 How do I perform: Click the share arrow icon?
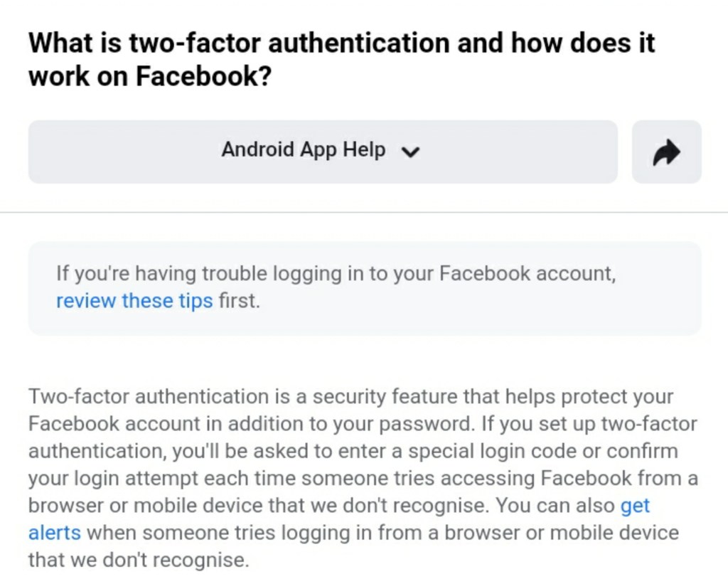(666, 152)
